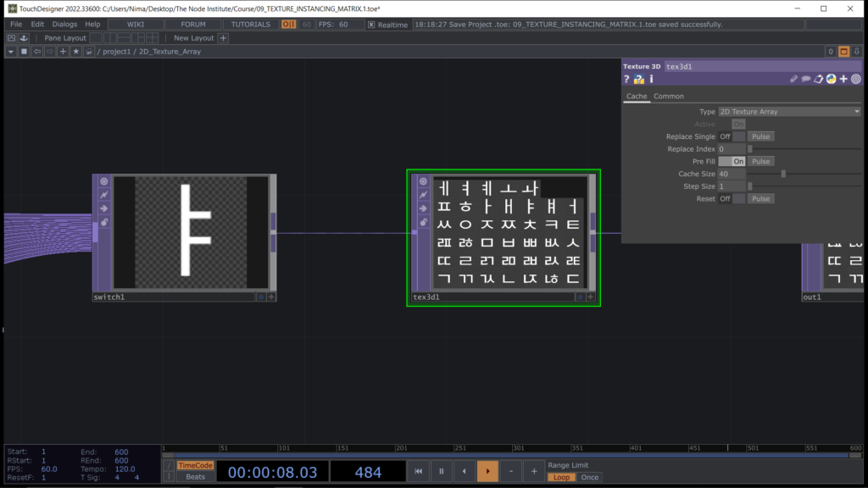Pulse the Pre Fill parameter
The height and width of the screenshot is (488, 868).
(x=760, y=162)
